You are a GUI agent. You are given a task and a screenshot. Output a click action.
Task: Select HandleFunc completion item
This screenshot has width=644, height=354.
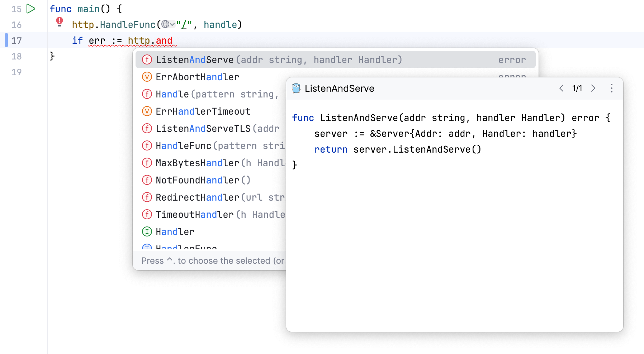point(184,146)
